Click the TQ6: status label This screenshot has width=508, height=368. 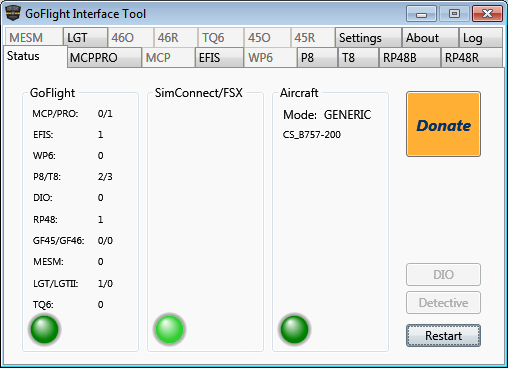pos(43,305)
